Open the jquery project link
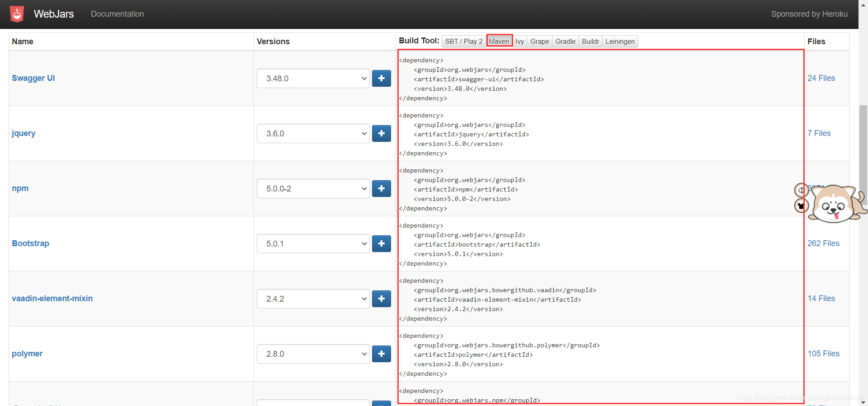Viewport: 868px width, 406px height. pos(24,133)
